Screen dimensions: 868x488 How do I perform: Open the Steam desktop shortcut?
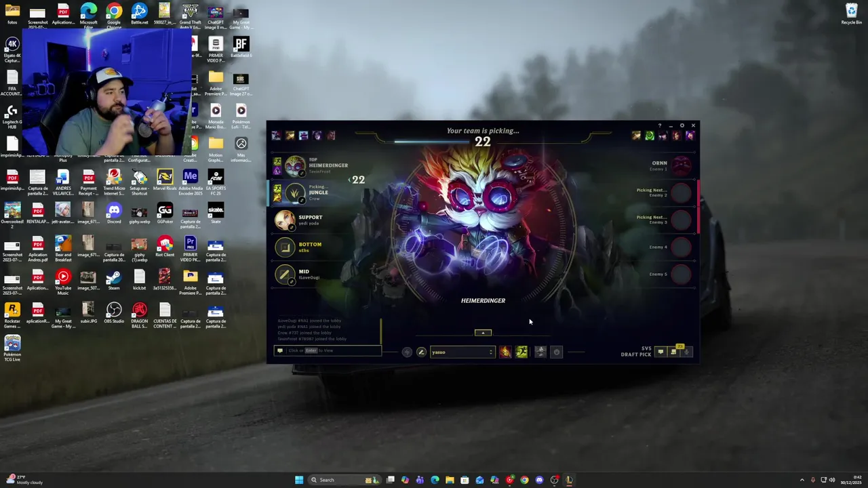coord(114,280)
